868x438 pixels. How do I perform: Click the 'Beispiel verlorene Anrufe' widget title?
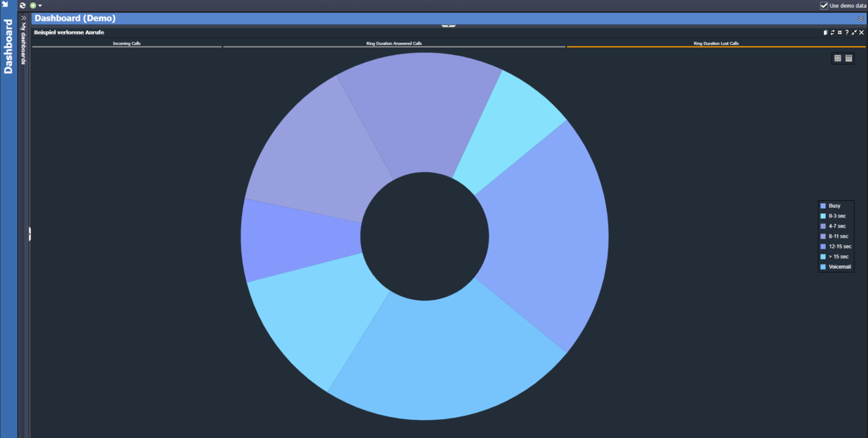tap(69, 33)
